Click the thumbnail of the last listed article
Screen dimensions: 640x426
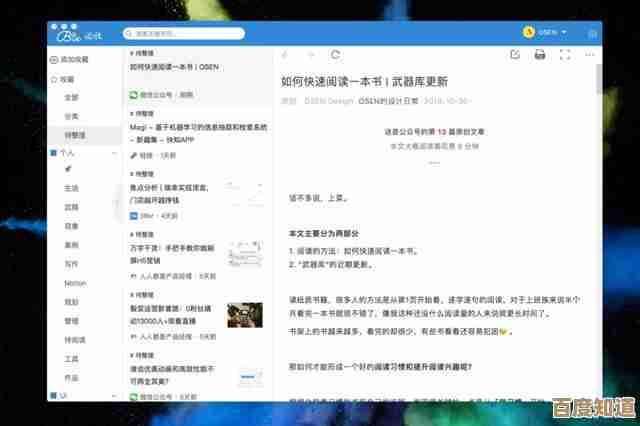tap(250, 377)
